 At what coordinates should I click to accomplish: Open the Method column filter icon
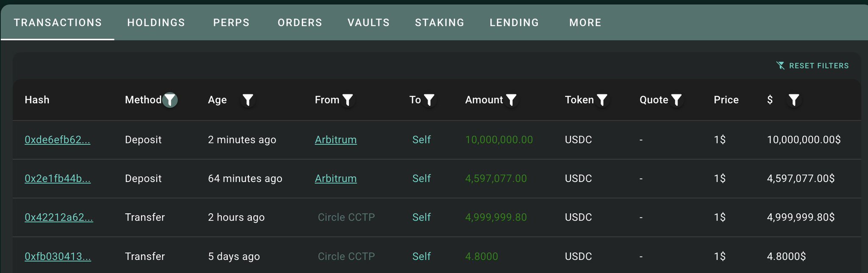point(170,100)
